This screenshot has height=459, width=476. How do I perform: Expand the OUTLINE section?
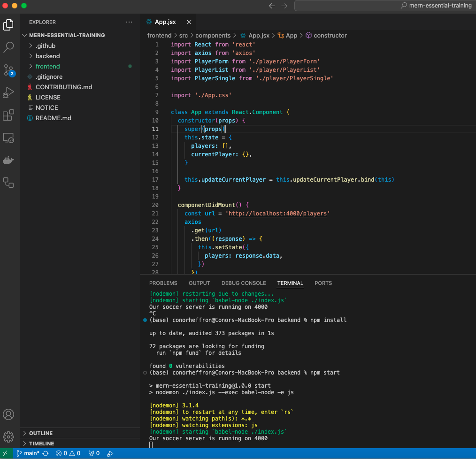[40, 433]
